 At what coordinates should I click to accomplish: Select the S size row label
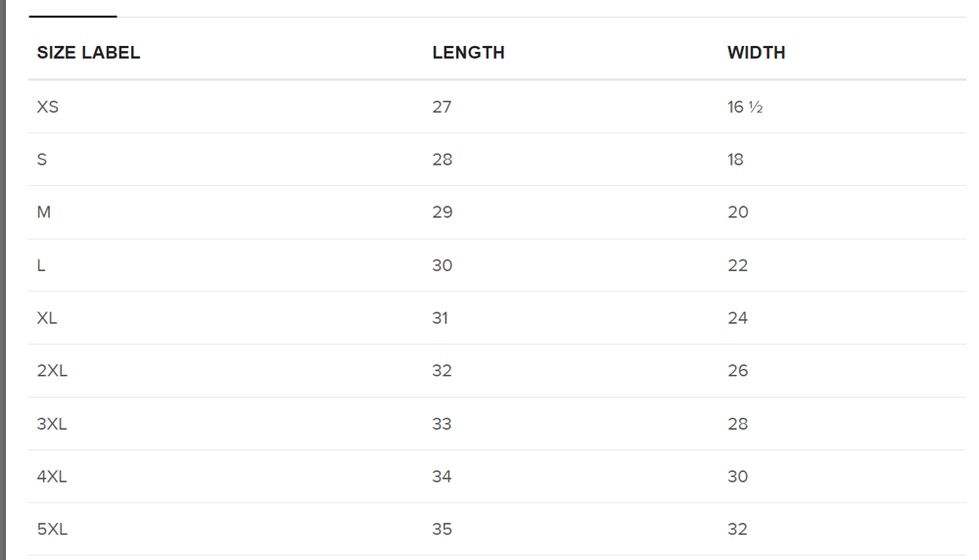coord(42,160)
